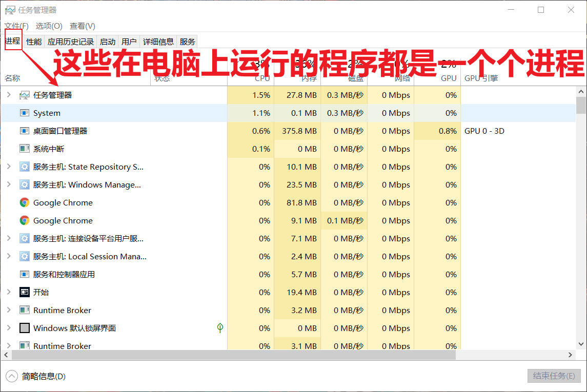
Task: Select the Chrome icon in the 81.8 MB row
Action: [x=24, y=203]
